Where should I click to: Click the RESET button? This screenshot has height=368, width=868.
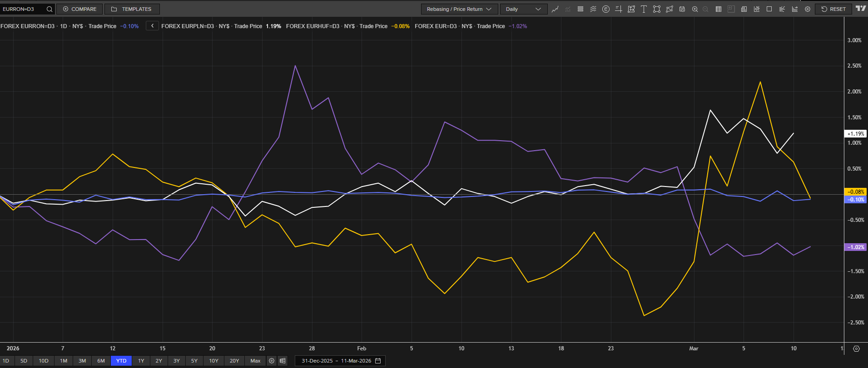[833, 9]
